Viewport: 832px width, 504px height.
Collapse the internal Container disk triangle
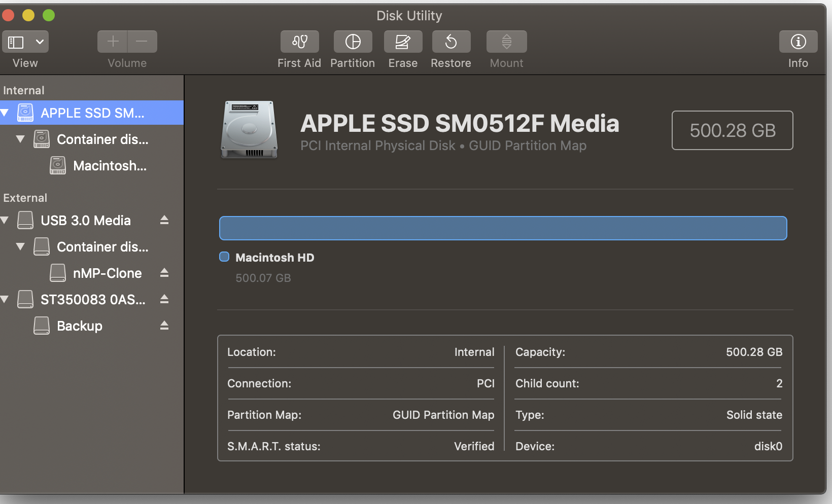20,139
